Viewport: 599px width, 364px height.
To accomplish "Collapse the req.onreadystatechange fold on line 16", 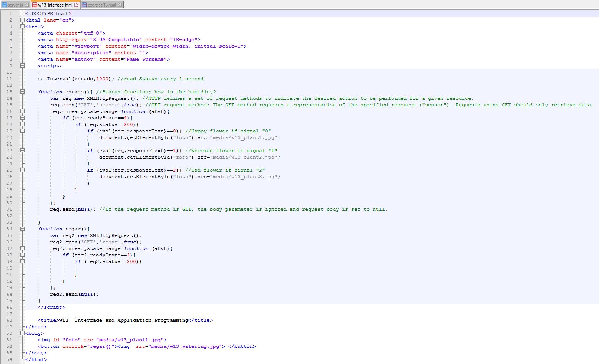I will pyautogui.click(x=22, y=111).
